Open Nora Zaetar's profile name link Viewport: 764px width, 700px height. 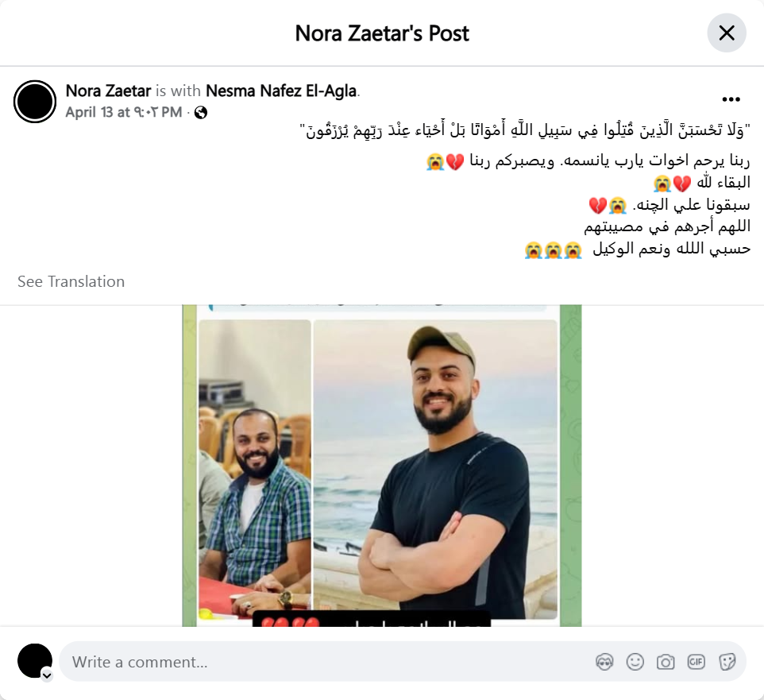pyautogui.click(x=108, y=91)
